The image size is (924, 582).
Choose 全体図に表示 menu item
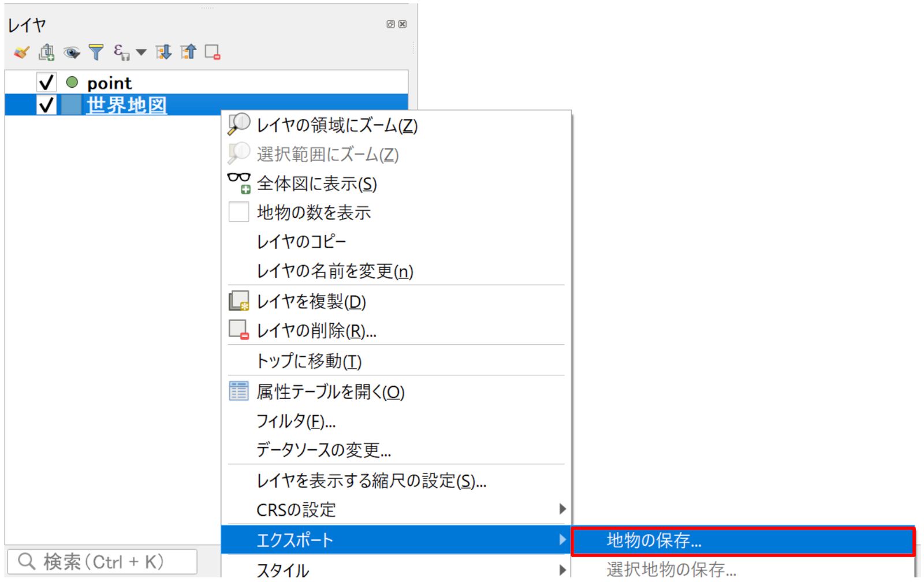396,184
